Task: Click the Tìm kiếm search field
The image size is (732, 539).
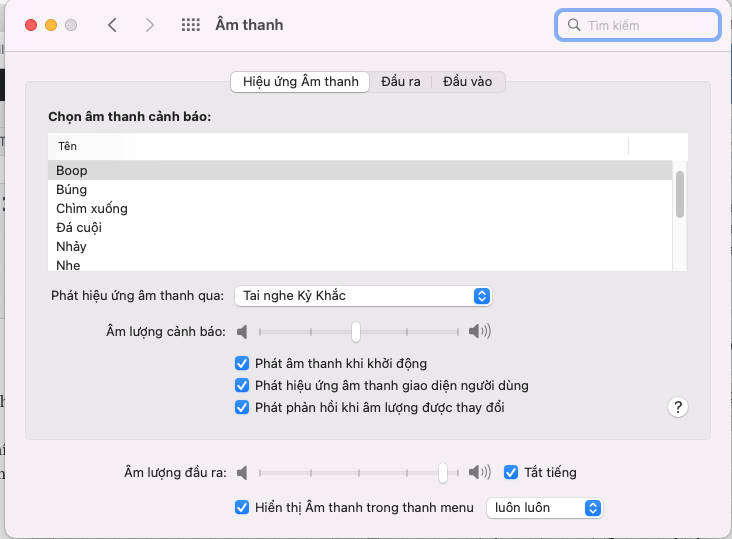Action: 638,25
